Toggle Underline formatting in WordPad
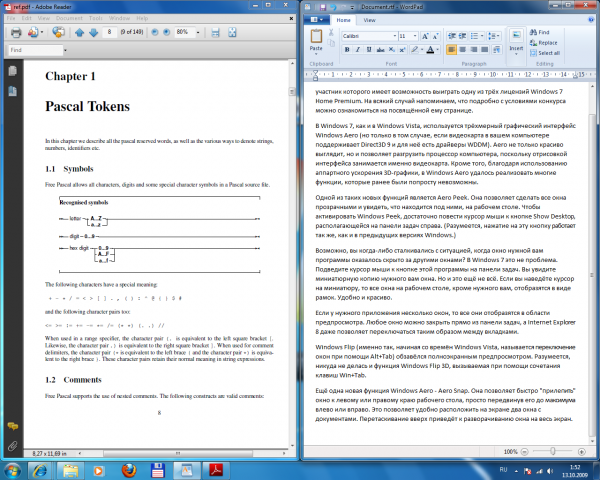 [x=369, y=49]
